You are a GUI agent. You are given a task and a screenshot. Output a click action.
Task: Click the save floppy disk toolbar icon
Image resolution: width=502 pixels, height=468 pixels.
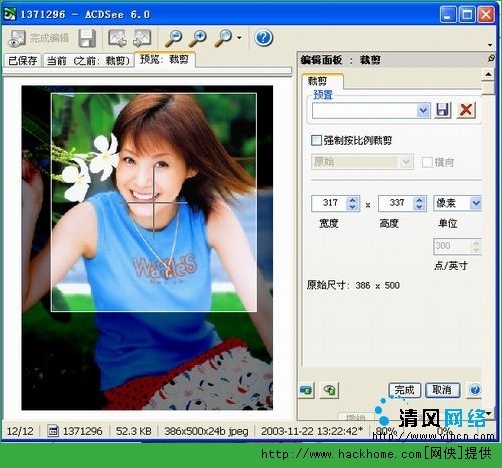(x=87, y=38)
